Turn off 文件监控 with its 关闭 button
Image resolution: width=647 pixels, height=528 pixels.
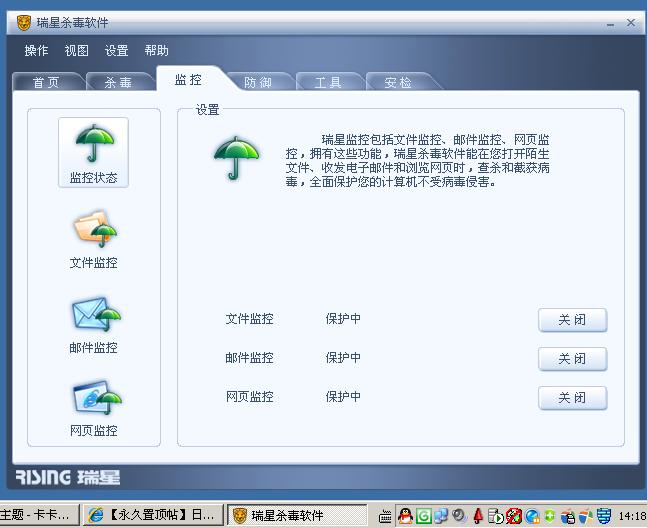[572, 320]
